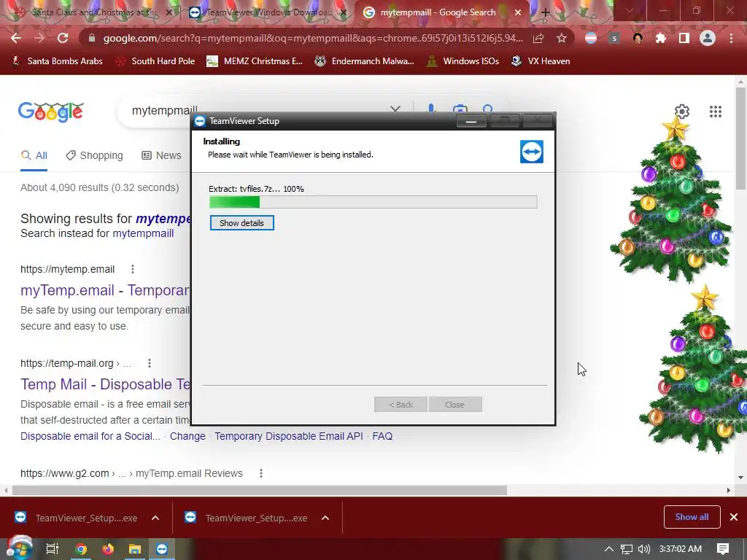The image size is (747, 560).
Task: Click the TeamViewer install progress bar
Action: (x=373, y=202)
